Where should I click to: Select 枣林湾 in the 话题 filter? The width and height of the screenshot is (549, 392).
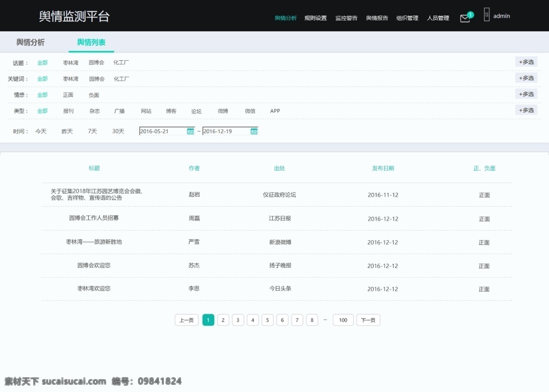70,63
